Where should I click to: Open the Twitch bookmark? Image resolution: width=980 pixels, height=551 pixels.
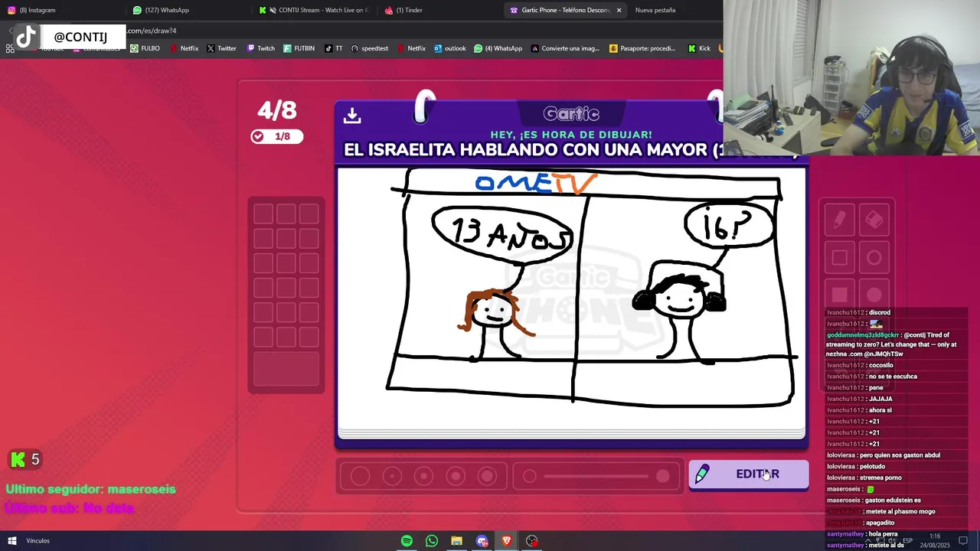(x=260, y=48)
